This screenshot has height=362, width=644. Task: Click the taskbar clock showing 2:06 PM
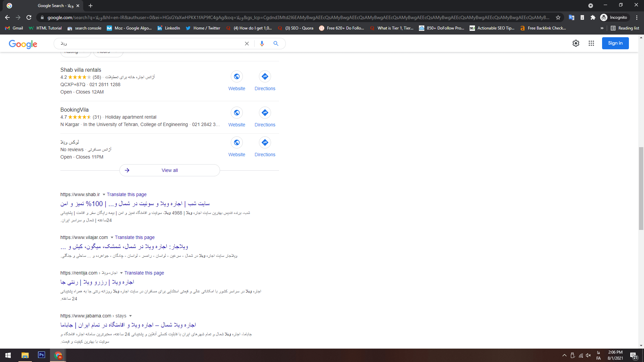tap(615, 355)
